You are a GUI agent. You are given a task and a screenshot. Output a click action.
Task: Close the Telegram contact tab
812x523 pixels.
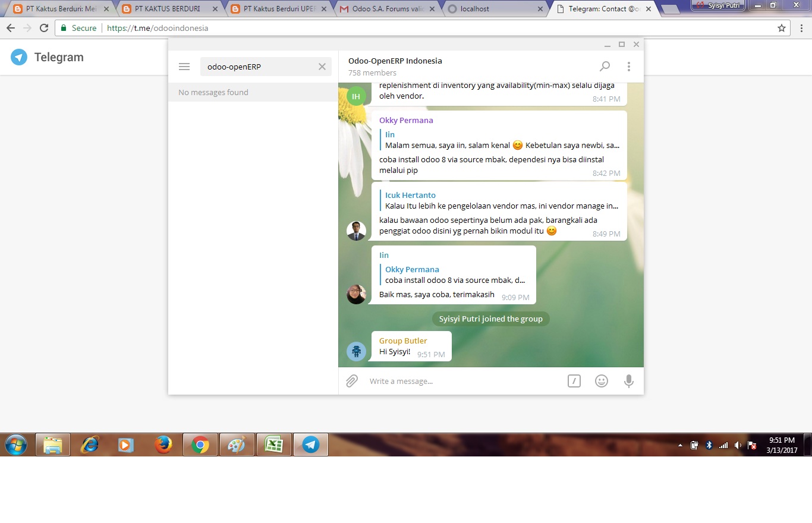(649, 10)
